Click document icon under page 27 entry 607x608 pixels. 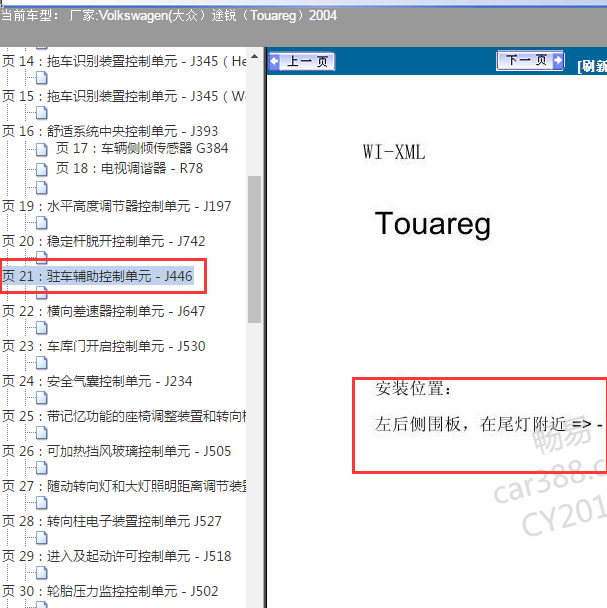pyautogui.click(x=42, y=503)
